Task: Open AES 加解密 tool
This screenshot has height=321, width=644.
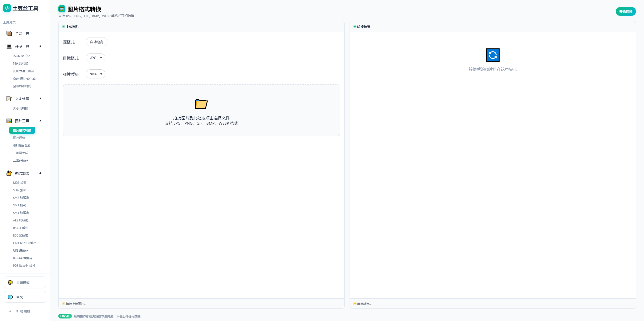Action: pos(21,220)
